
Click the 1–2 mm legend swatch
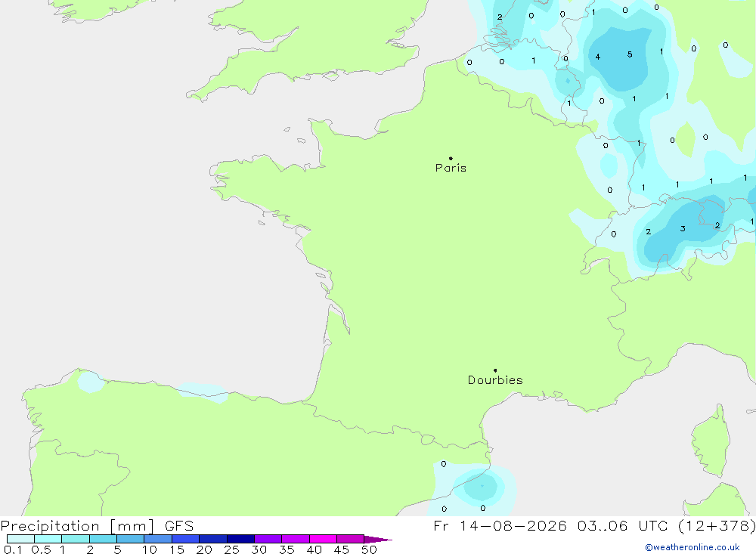tap(75, 539)
